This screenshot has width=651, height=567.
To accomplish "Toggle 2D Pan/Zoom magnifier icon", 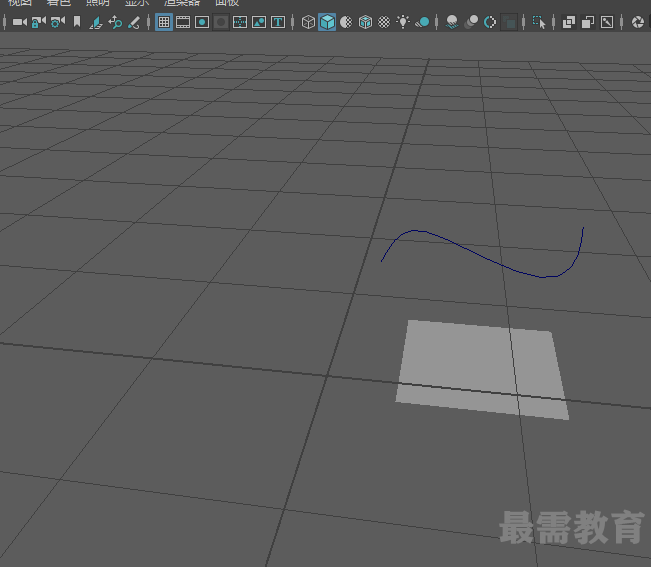I will point(115,22).
